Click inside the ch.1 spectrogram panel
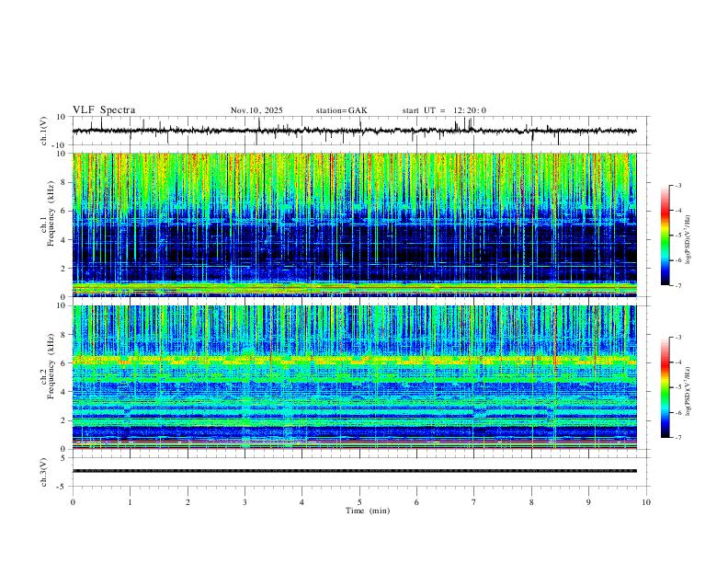The image size is (728, 563). pos(355,224)
